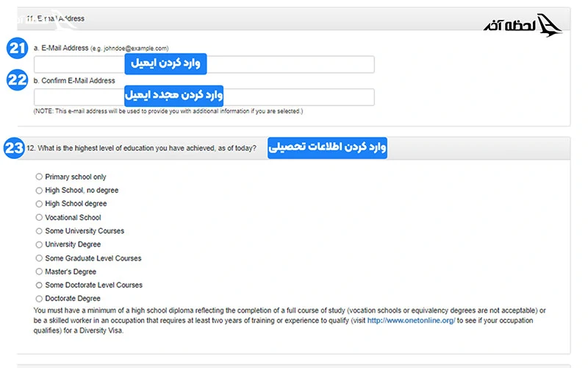Click the blue re-enter email Persian label

(173, 96)
